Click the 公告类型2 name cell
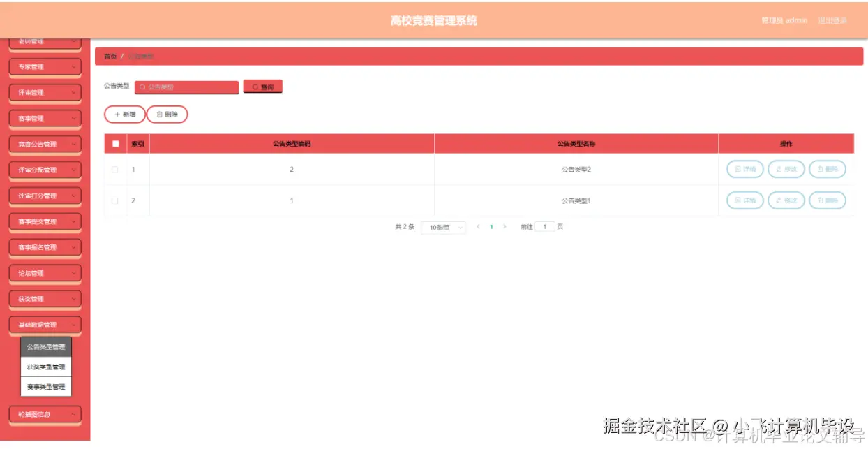The image size is (868, 449). point(576,170)
